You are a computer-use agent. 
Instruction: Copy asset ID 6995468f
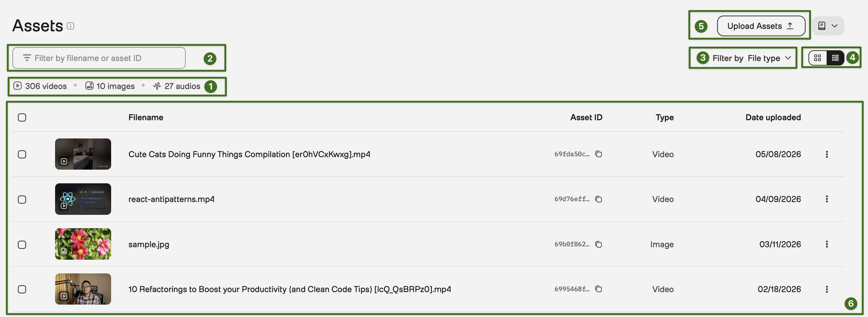pos(598,289)
